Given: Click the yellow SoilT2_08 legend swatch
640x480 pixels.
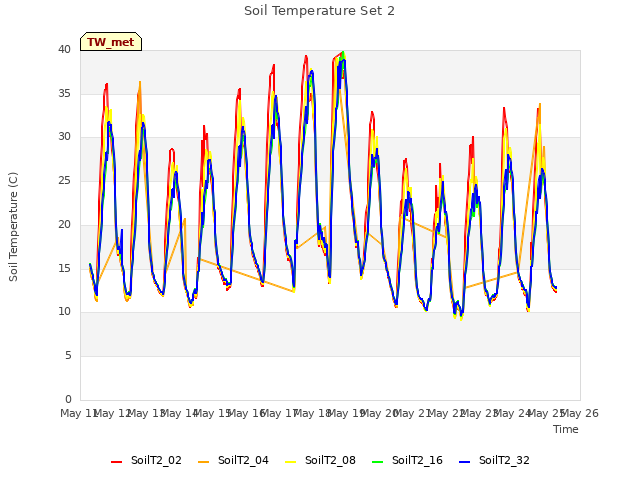Looking at the screenshot, I should [x=290, y=462].
